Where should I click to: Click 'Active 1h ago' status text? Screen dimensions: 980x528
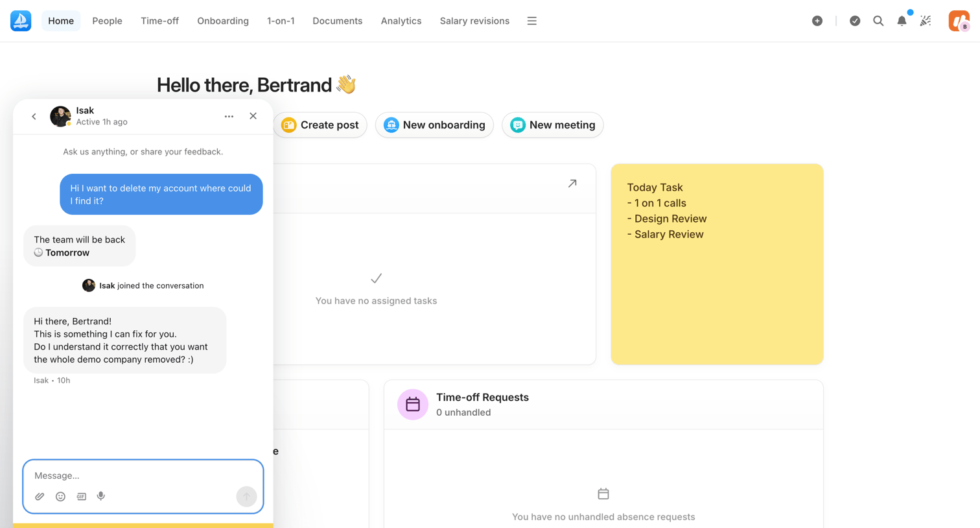tap(102, 122)
